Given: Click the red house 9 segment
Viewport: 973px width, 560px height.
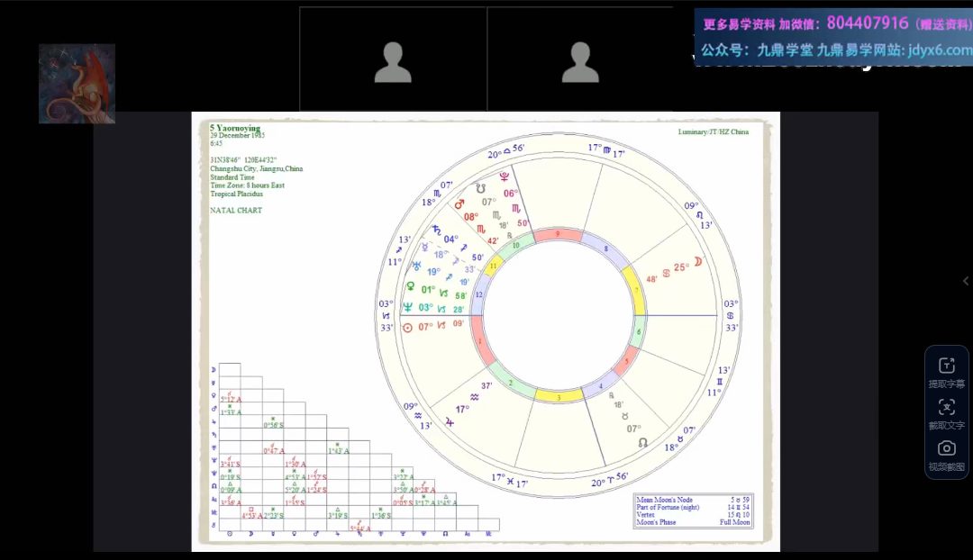Looking at the screenshot, I should 559,235.
